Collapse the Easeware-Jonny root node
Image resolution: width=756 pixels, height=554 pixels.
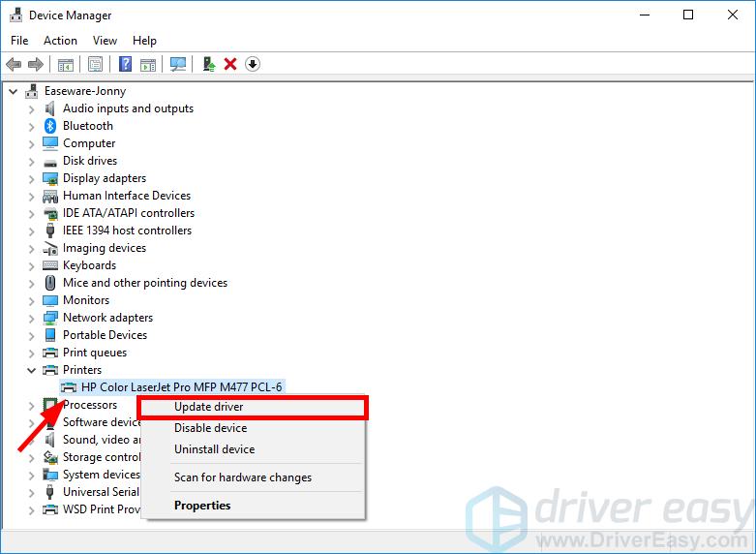click(14, 91)
